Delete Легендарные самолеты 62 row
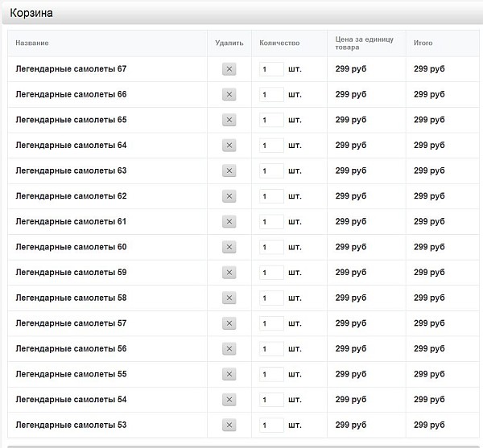 tap(229, 196)
